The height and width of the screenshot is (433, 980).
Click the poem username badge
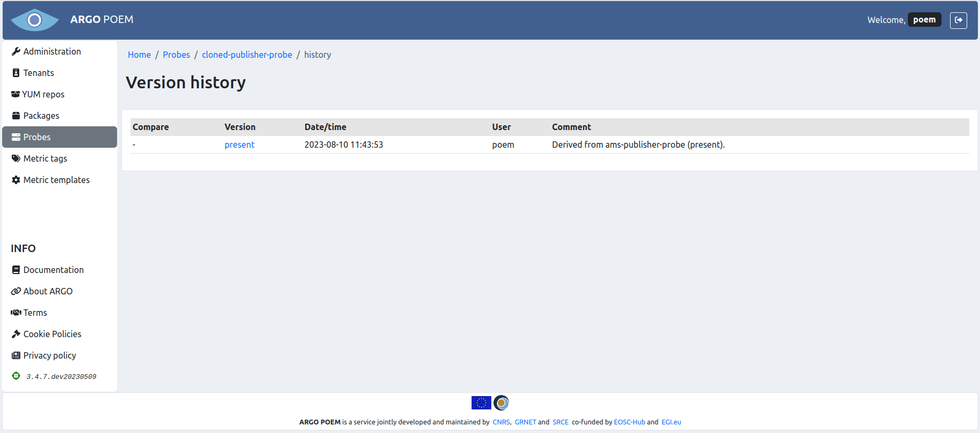click(924, 20)
